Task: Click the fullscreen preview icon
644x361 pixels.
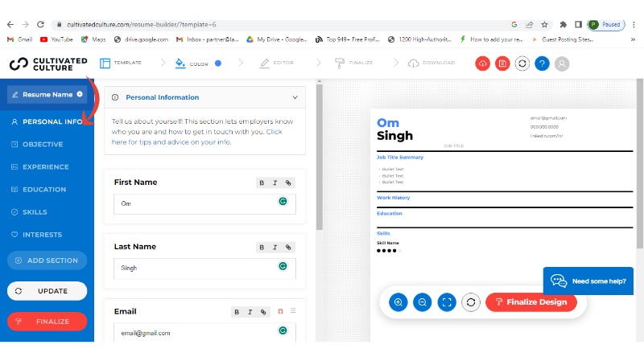Action: (x=447, y=302)
